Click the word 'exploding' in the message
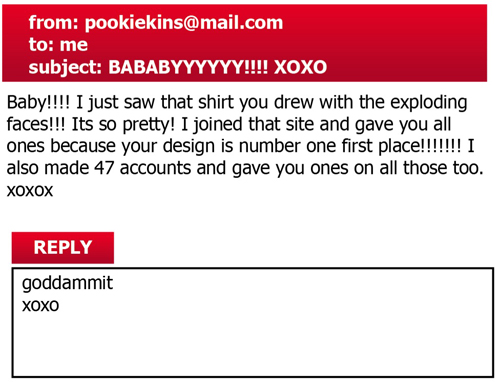Image resolution: width=500 pixels, height=382 pixels. (x=429, y=102)
